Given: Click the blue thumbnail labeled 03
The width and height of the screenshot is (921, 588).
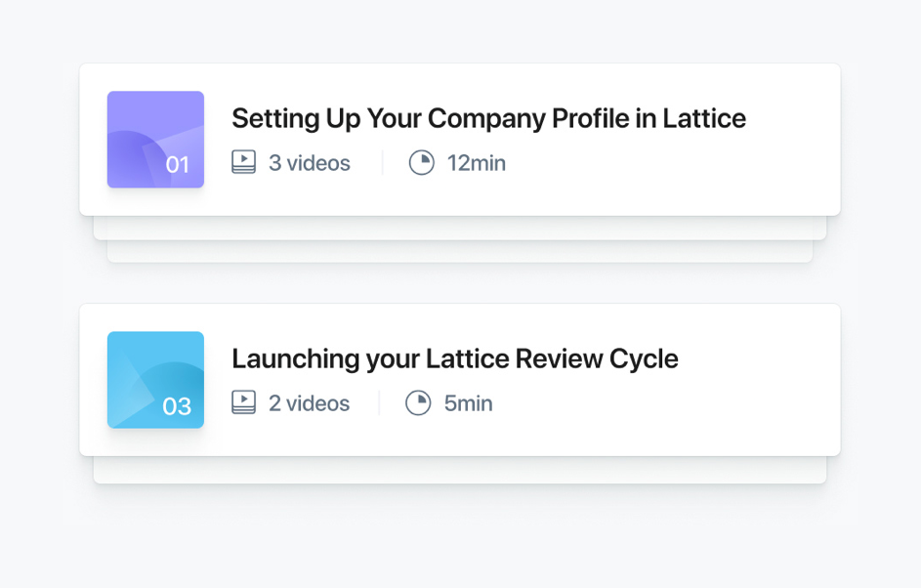Looking at the screenshot, I should 154,379.
